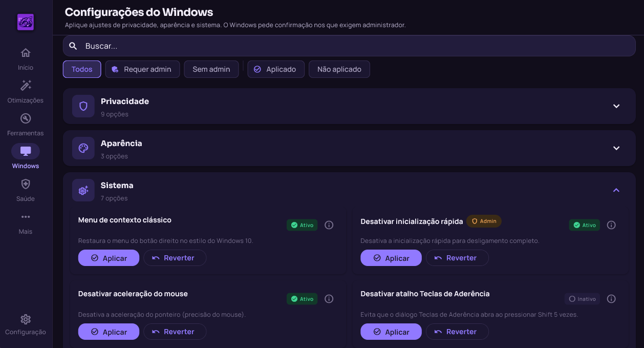644x348 pixels.
Task: Click Ativo status of aceleração do mouse
Action: 302,299
